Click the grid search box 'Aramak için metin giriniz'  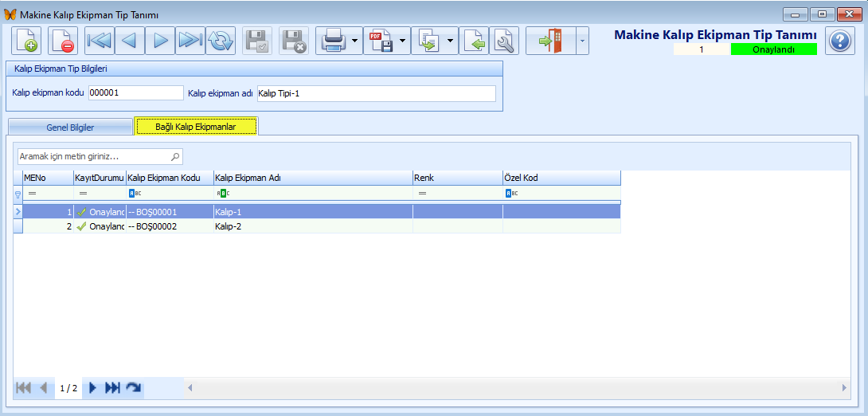(94, 156)
